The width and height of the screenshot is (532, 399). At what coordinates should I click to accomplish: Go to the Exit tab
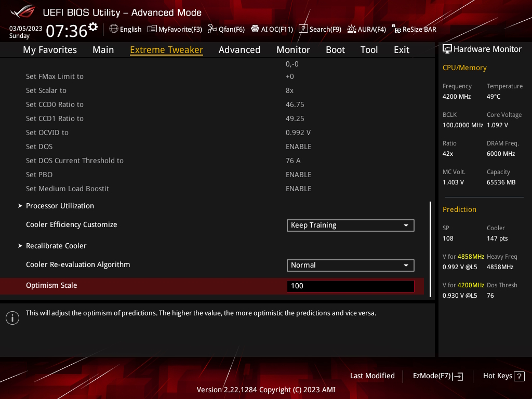pyautogui.click(x=402, y=49)
